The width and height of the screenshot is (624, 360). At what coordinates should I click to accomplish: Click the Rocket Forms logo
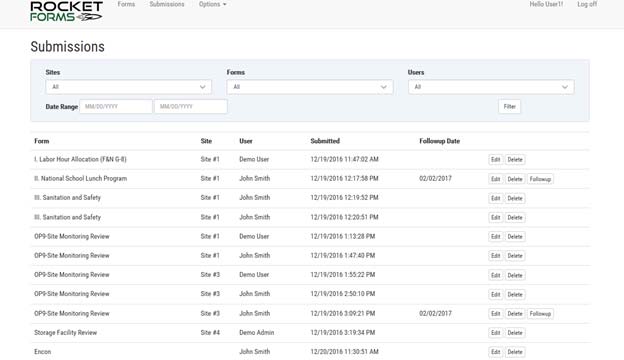[66, 11]
